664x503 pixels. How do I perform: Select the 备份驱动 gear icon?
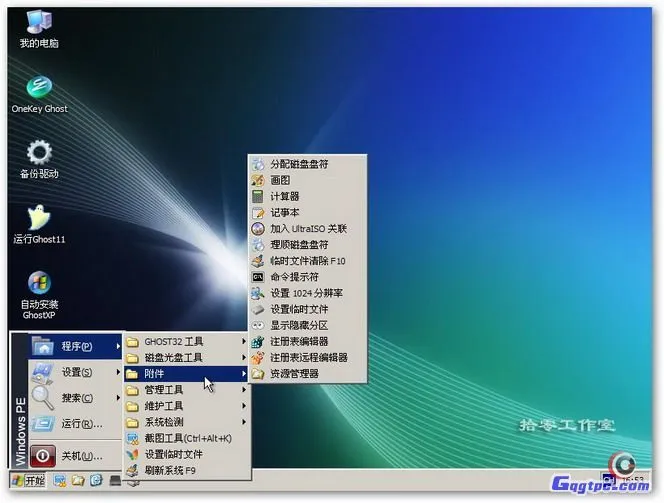click(39, 159)
